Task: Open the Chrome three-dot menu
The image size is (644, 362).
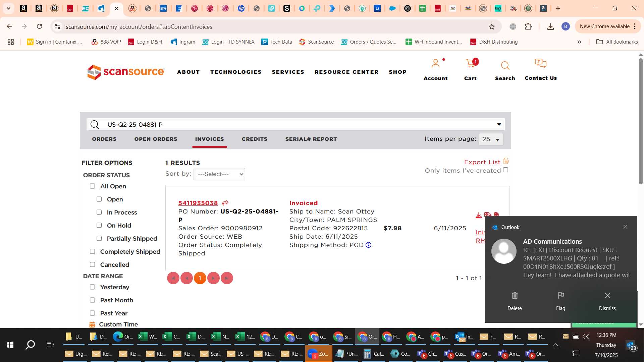Action: [635, 26]
